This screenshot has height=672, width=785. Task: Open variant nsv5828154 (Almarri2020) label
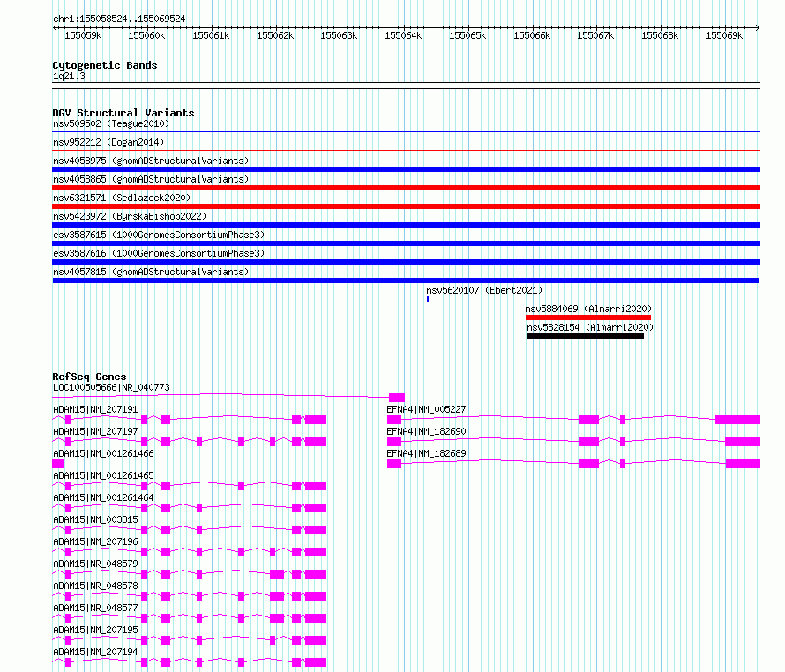(590, 327)
